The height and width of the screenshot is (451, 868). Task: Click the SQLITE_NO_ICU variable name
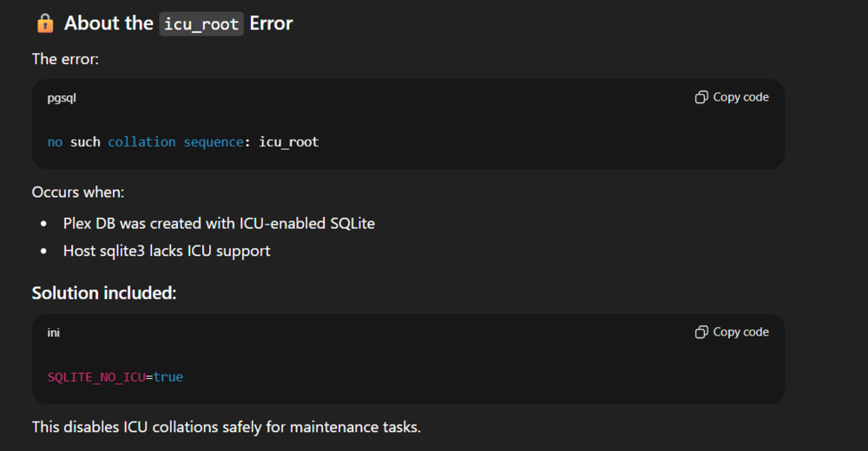click(x=96, y=377)
